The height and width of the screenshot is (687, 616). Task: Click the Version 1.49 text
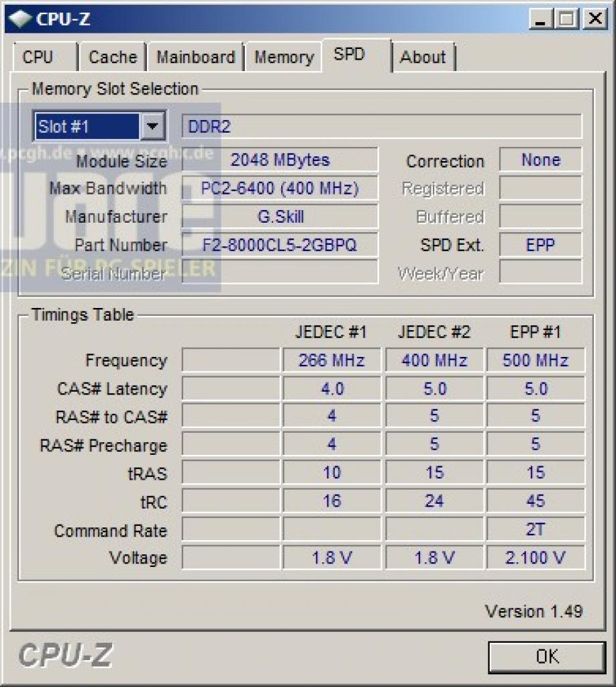(533, 611)
